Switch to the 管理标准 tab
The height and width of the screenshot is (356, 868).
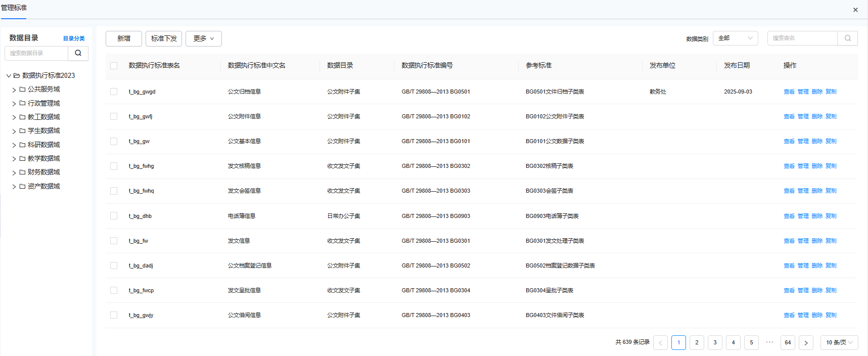click(14, 8)
